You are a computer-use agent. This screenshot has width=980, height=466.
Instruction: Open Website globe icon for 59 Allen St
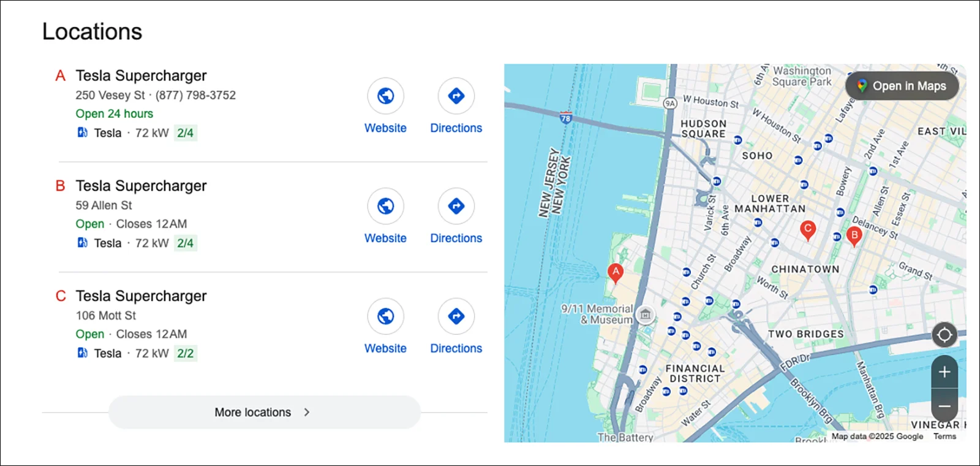(x=385, y=207)
